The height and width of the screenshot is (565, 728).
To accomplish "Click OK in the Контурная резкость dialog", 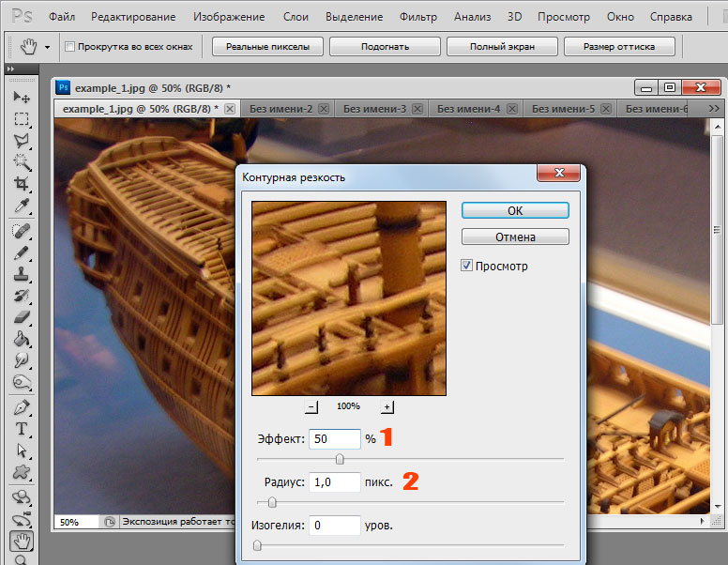I will point(515,210).
